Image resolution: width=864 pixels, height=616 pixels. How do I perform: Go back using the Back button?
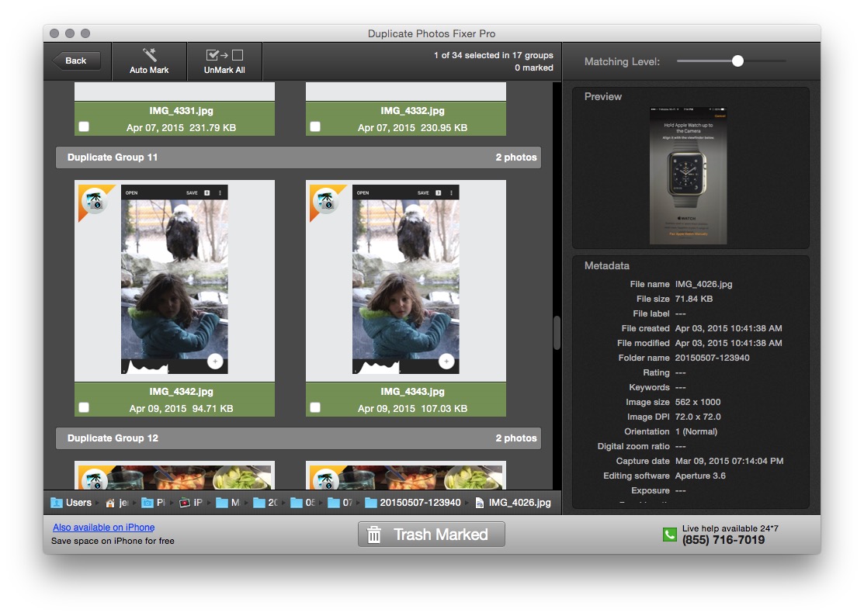pos(76,61)
